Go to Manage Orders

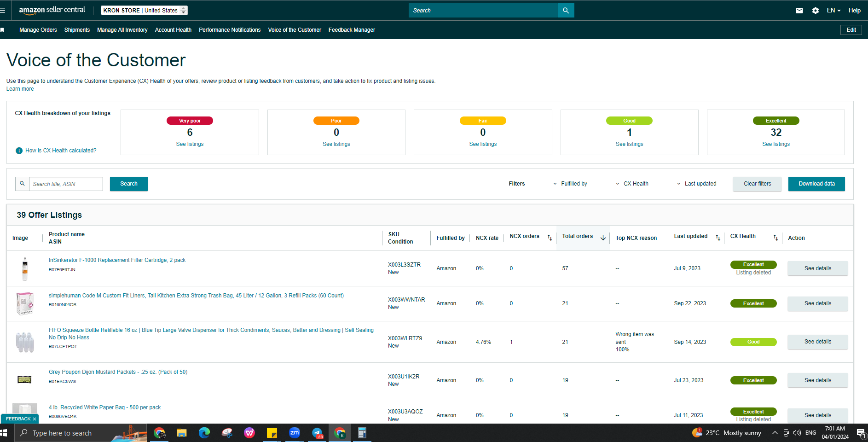[38, 30]
